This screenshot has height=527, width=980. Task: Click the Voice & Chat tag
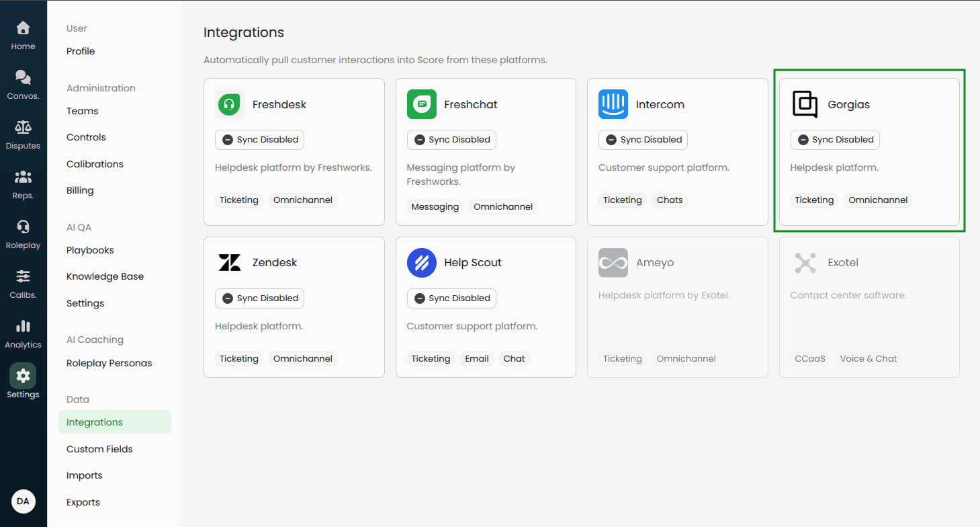click(x=868, y=359)
